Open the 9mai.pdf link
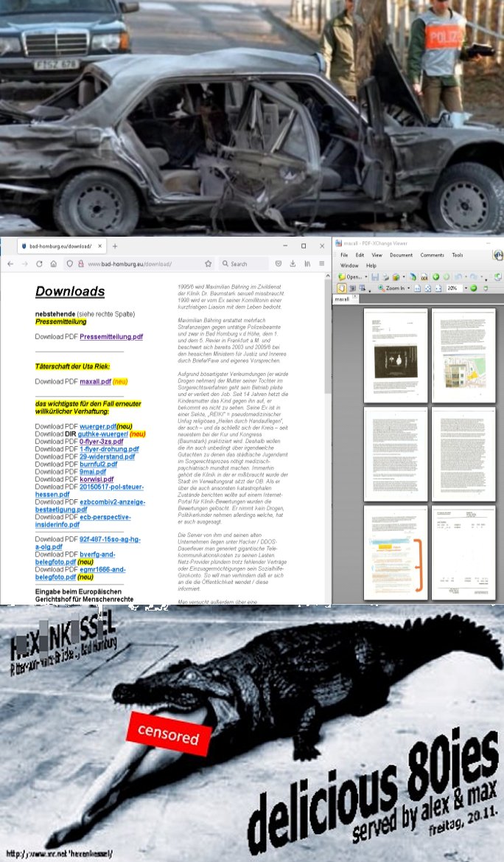This screenshot has height=862, width=504. pos(93,472)
